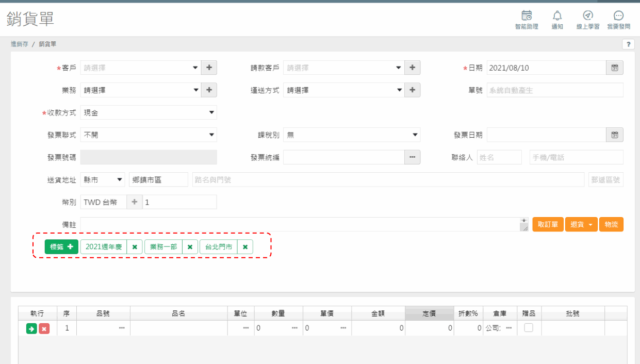The height and width of the screenshot is (364, 640).
Task: Expand the 收款方式 dropdown showing 現金
Action: 149,112
